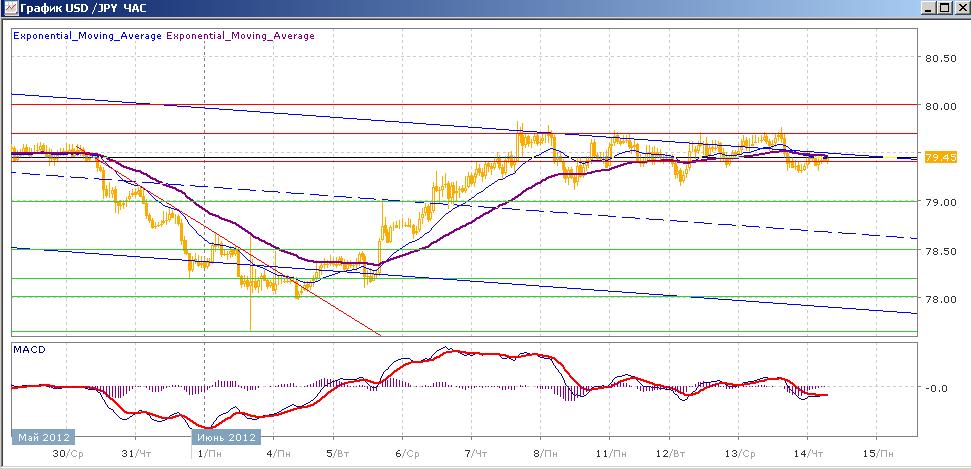Click the Июнь 2012 month marker
This screenshot has height=469, width=971.
226,437
